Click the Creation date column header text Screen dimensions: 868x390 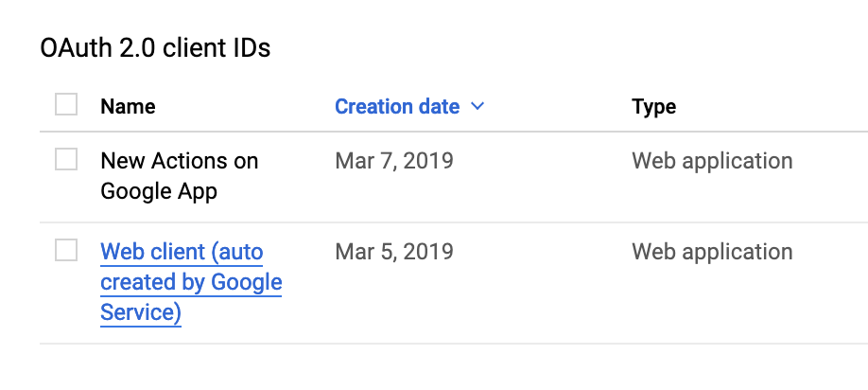click(x=397, y=106)
